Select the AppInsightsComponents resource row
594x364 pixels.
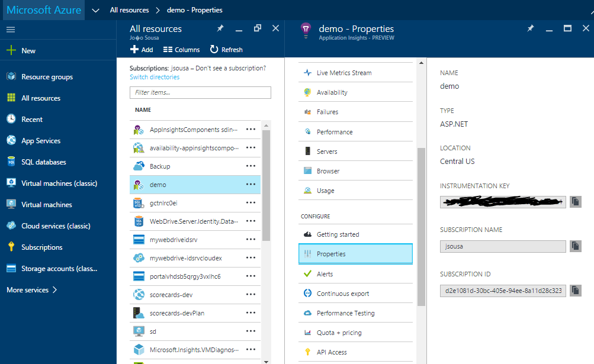pos(195,130)
